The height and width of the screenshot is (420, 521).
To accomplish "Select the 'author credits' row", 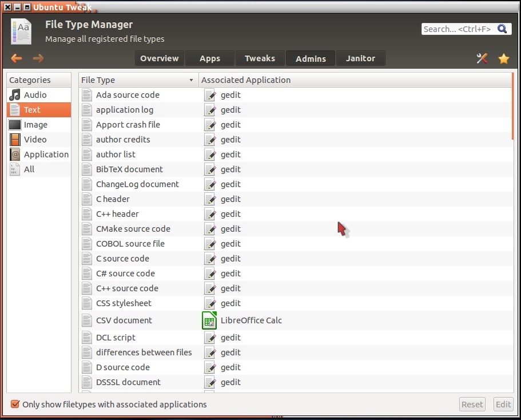I will point(296,140).
